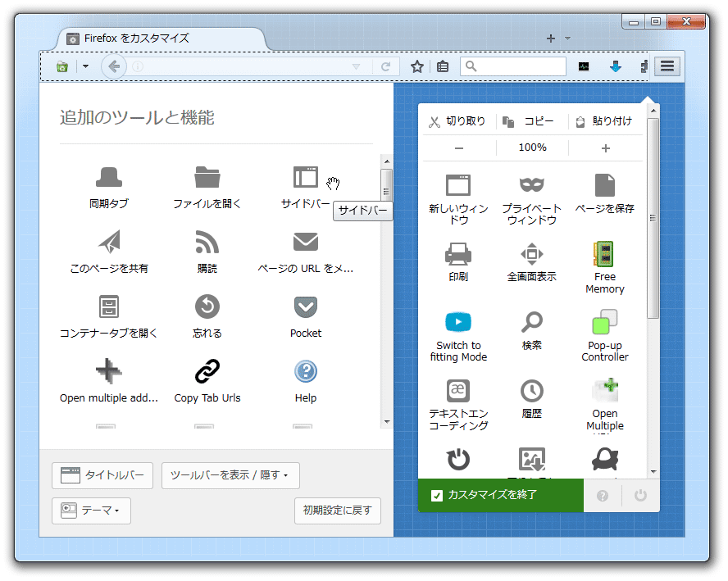Click the tools palette scrollbar thumb
This screenshot has width=728, height=581.
(x=386, y=186)
